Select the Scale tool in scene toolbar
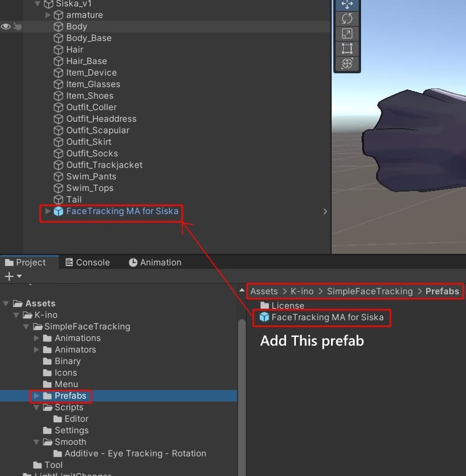Screen dimensions: 466x476 point(347,33)
